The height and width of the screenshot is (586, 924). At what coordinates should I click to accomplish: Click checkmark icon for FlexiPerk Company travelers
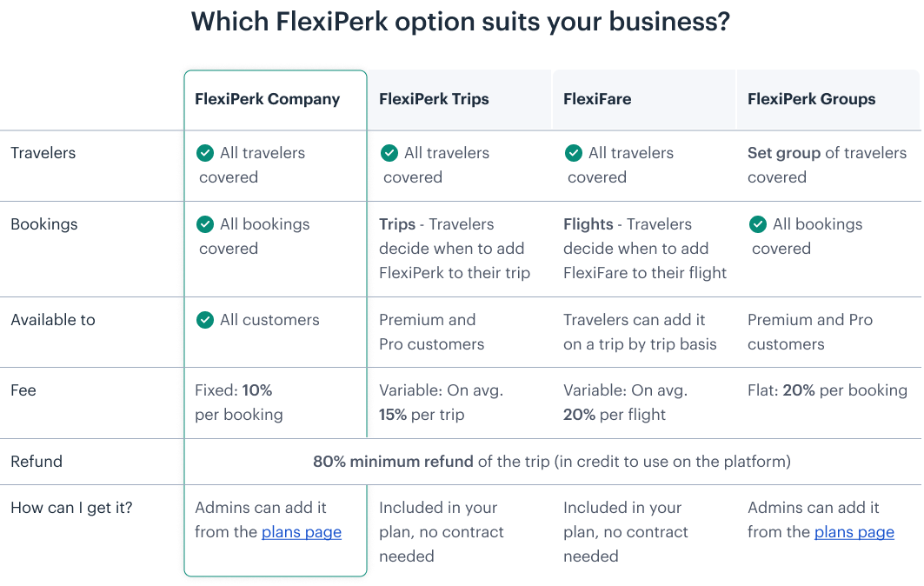(x=205, y=153)
